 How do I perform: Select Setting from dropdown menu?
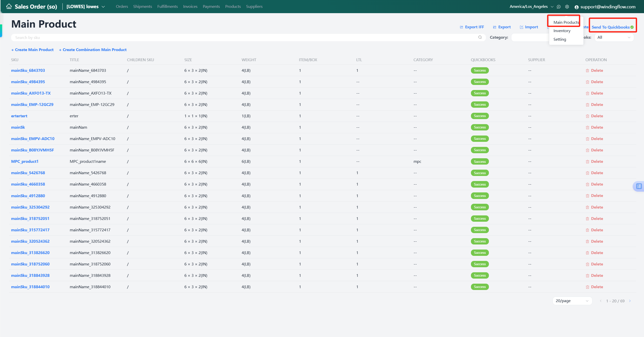pyautogui.click(x=566, y=39)
